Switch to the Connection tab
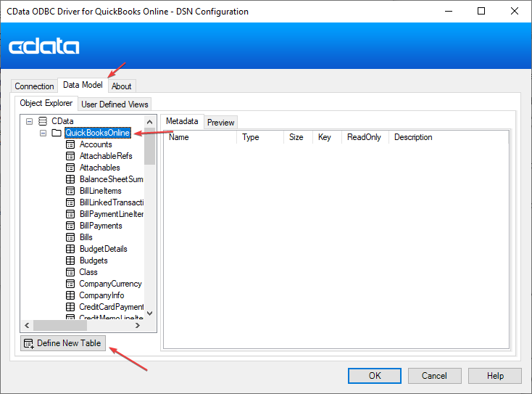Viewport: 532px width, 394px height. tap(34, 86)
